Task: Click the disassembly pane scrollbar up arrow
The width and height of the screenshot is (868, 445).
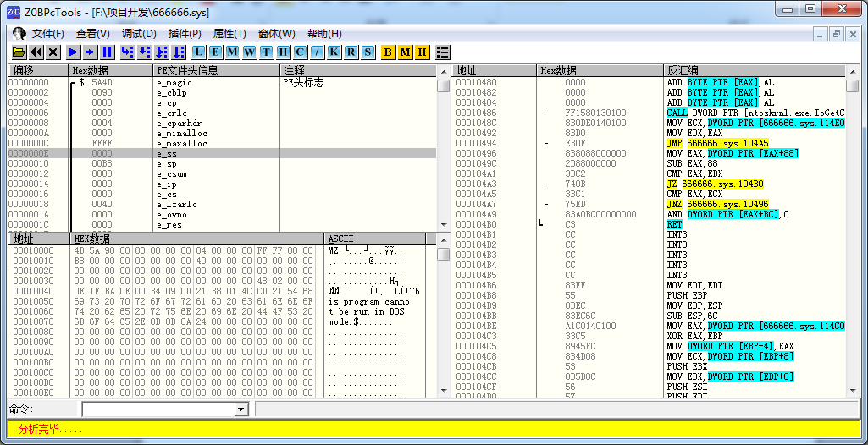Action: [x=853, y=71]
